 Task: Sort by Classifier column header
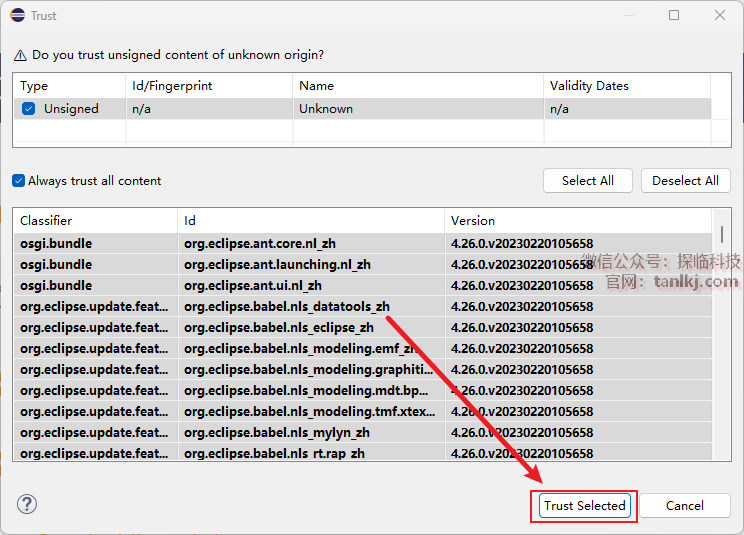95,221
